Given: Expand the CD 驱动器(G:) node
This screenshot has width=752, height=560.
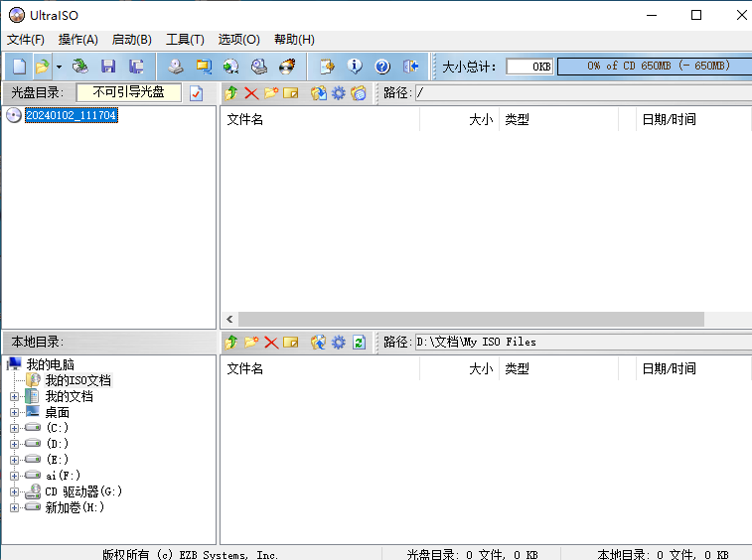Looking at the screenshot, I should click(x=14, y=491).
